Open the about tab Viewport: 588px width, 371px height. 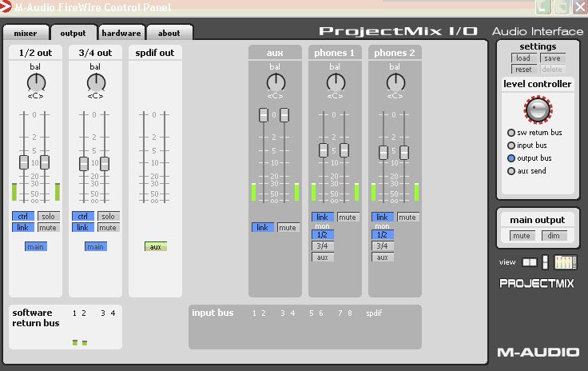point(169,33)
